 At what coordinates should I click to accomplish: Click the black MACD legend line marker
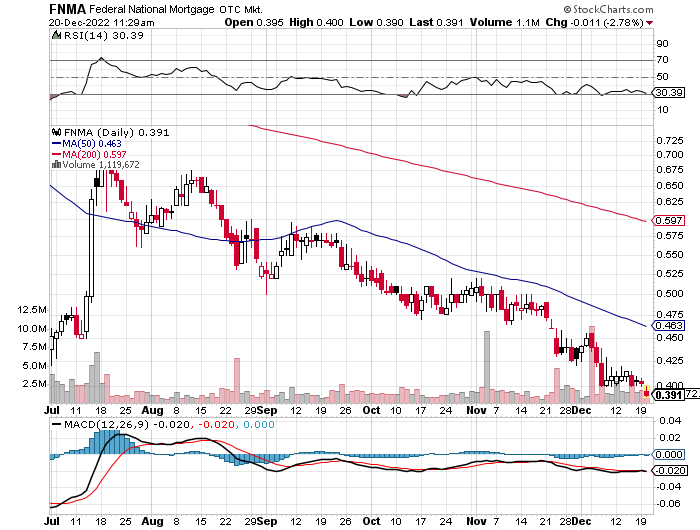(57, 424)
